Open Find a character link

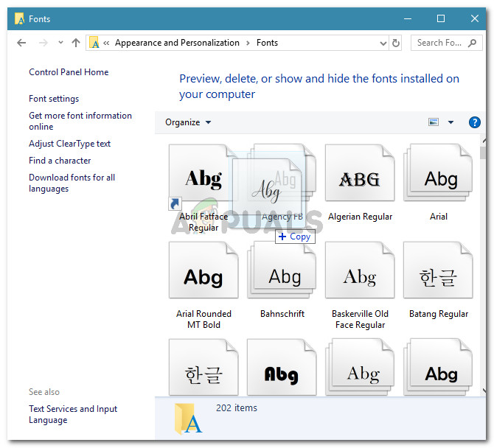point(60,161)
